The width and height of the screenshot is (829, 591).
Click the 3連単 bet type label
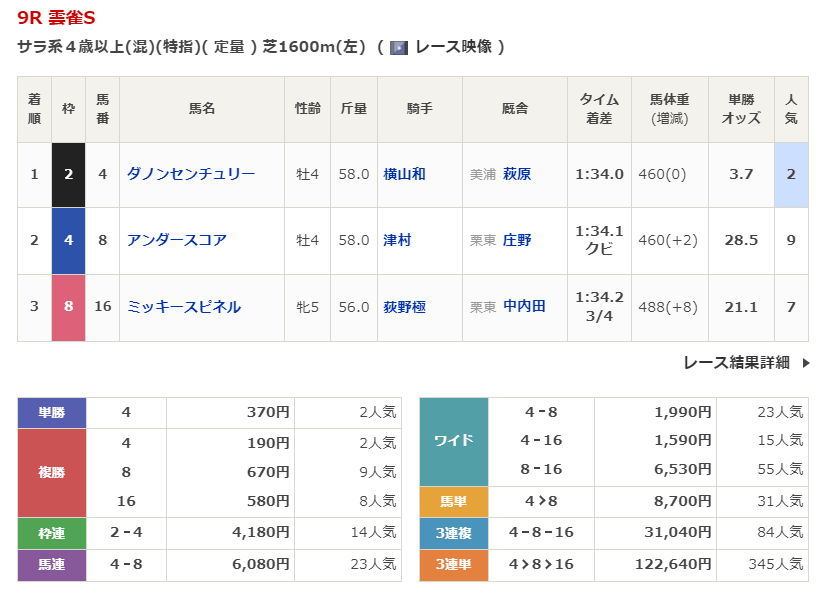pyautogui.click(x=453, y=565)
